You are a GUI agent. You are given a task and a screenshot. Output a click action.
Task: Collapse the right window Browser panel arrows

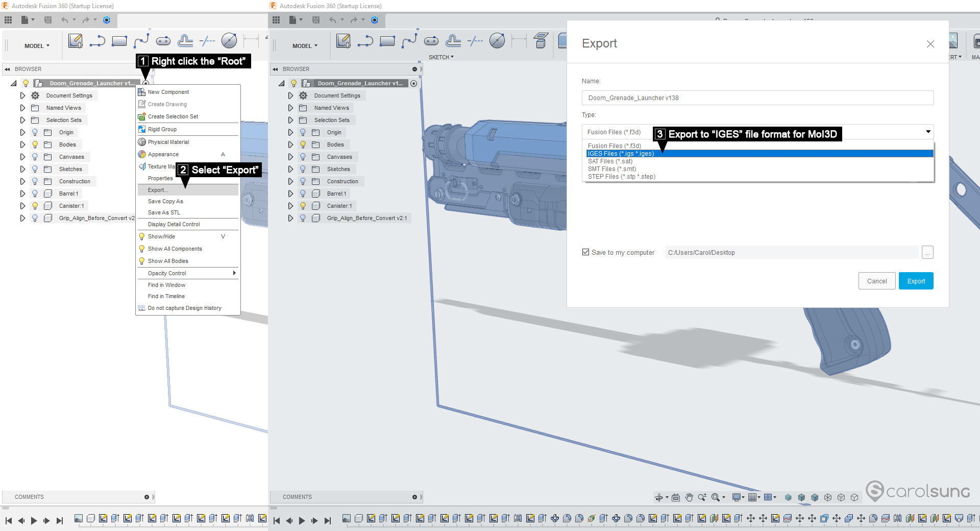click(x=275, y=69)
